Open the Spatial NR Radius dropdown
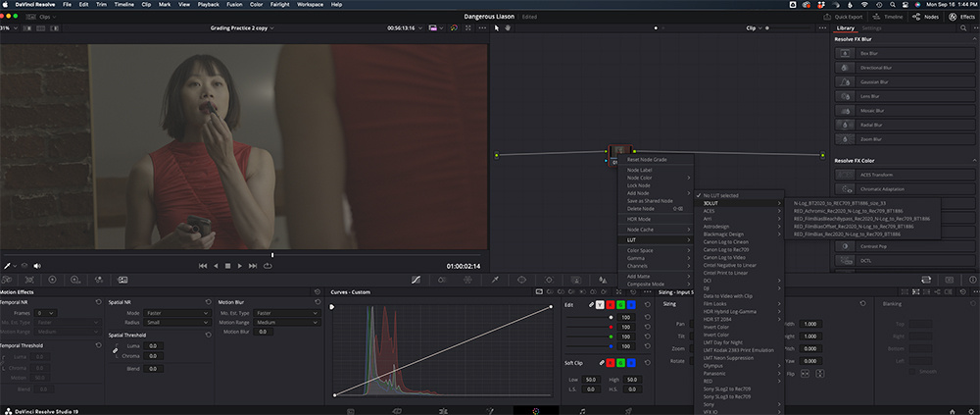 point(176,323)
